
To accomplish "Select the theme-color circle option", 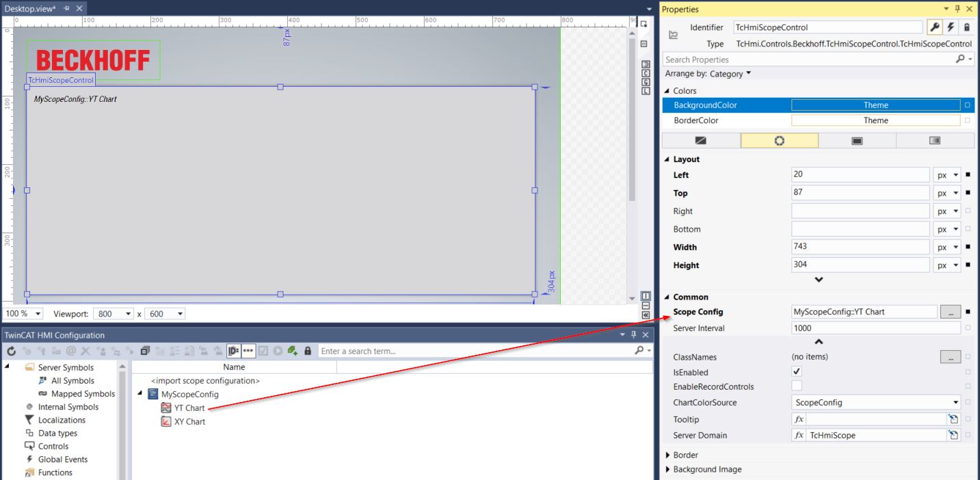I will pos(780,140).
